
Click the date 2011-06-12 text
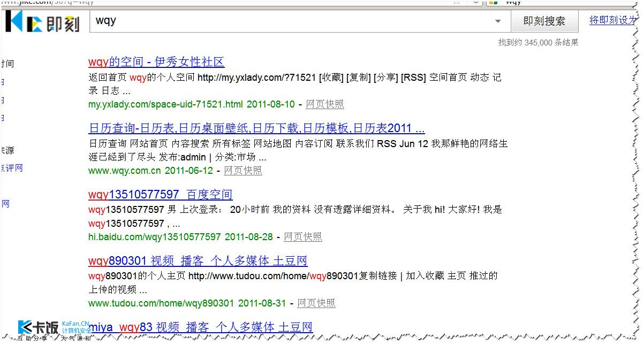[189, 171]
